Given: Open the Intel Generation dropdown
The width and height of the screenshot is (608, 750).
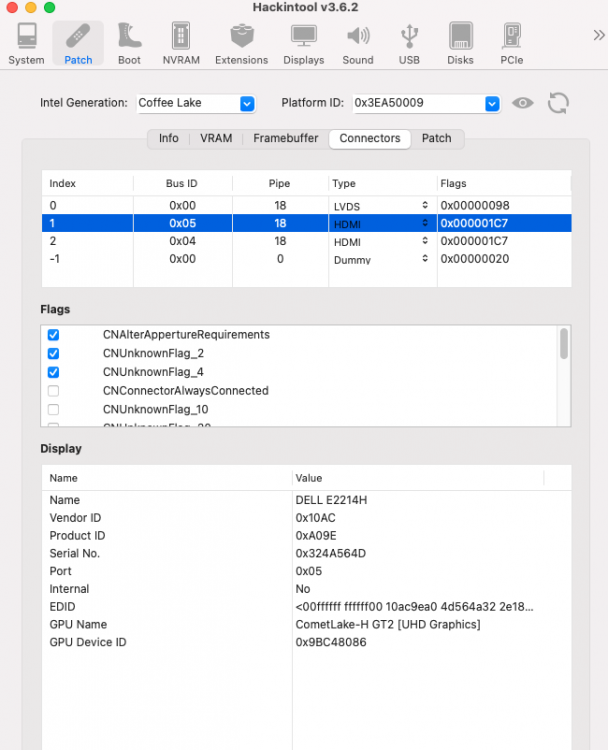Looking at the screenshot, I should point(247,103).
